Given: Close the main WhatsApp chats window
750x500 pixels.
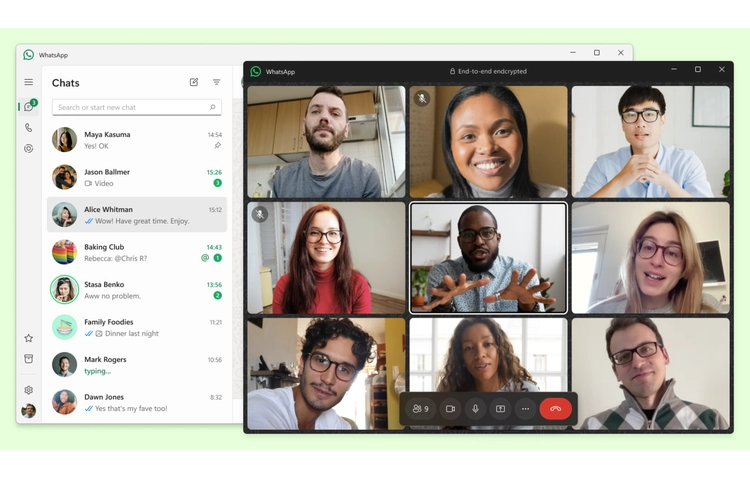Looking at the screenshot, I should tap(621, 53).
